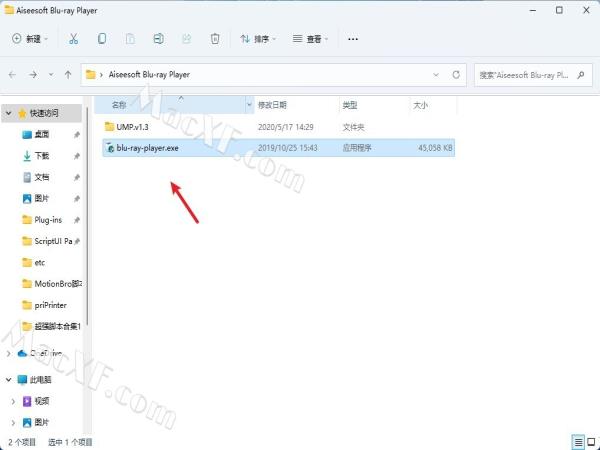Maximize the Explorer window
600x450 pixels.
(559, 10)
